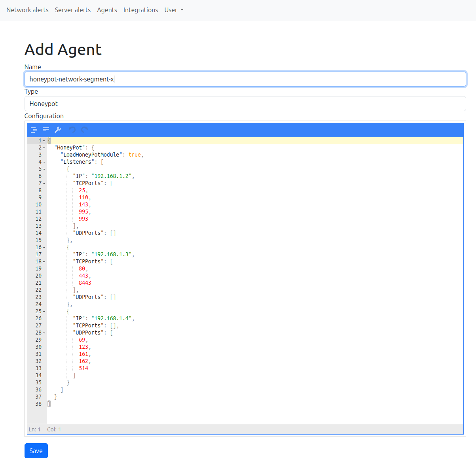Go to Integrations page

point(140,10)
